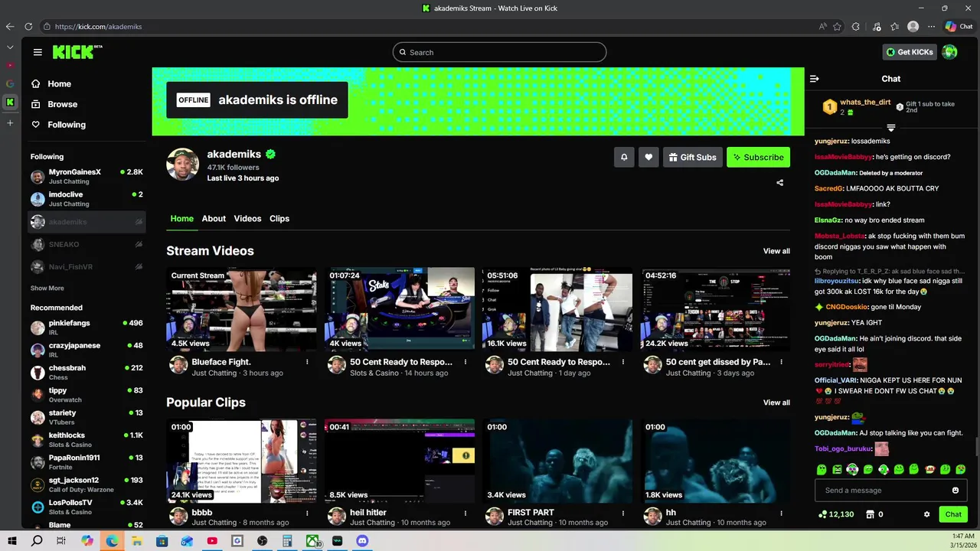Open Windows Start menu
The width and height of the screenshot is (980, 551).
point(11,541)
